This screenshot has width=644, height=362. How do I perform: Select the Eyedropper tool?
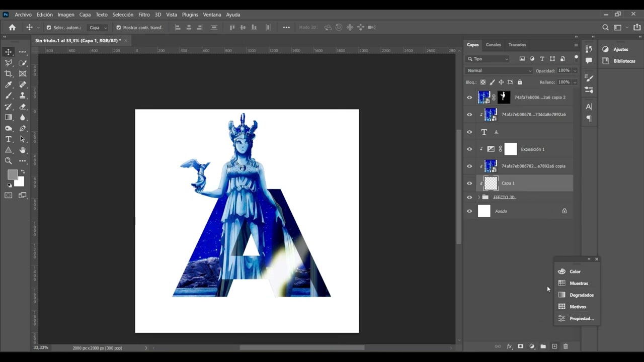[x=9, y=84]
